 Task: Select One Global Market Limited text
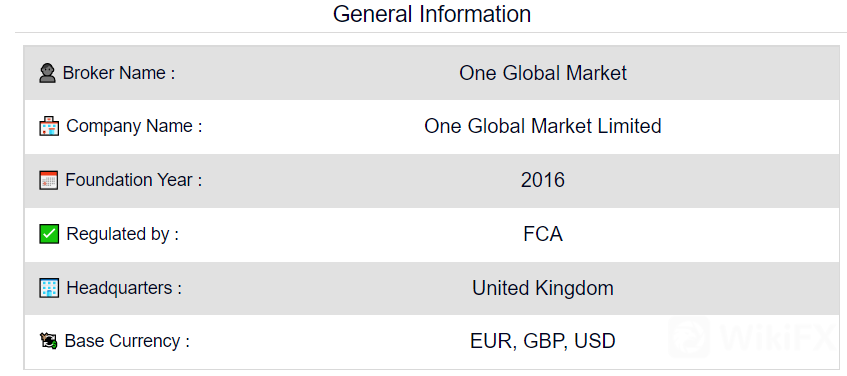(x=543, y=126)
